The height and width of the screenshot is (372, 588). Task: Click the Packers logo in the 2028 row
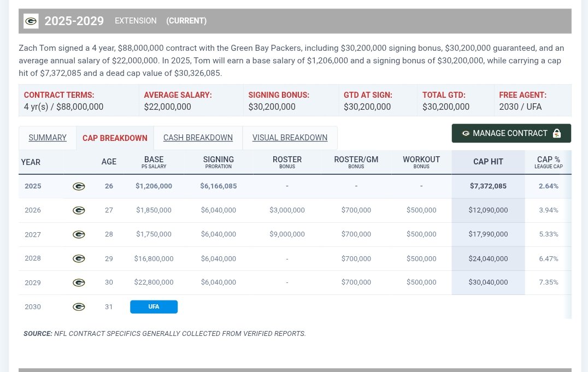coord(79,258)
